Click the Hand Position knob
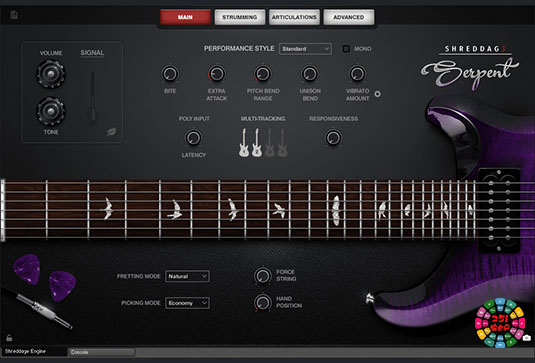This screenshot has width=535, height=363. tap(263, 302)
